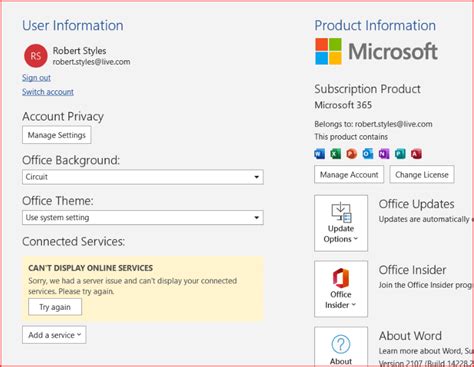Image resolution: width=474 pixels, height=367 pixels.
Task: Click the Try again button
Action: click(55, 307)
